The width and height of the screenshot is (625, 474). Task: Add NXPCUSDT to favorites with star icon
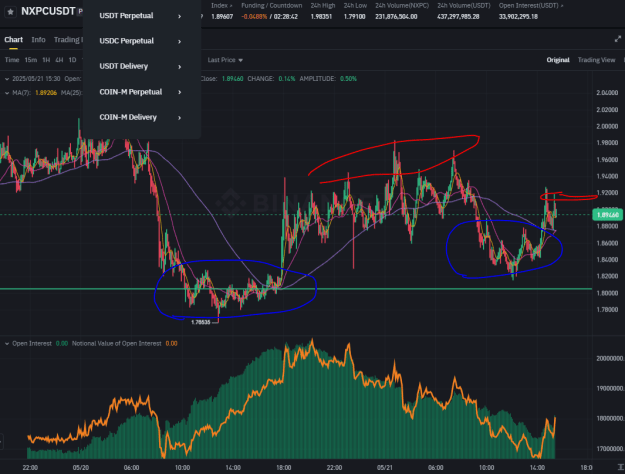[11, 12]
